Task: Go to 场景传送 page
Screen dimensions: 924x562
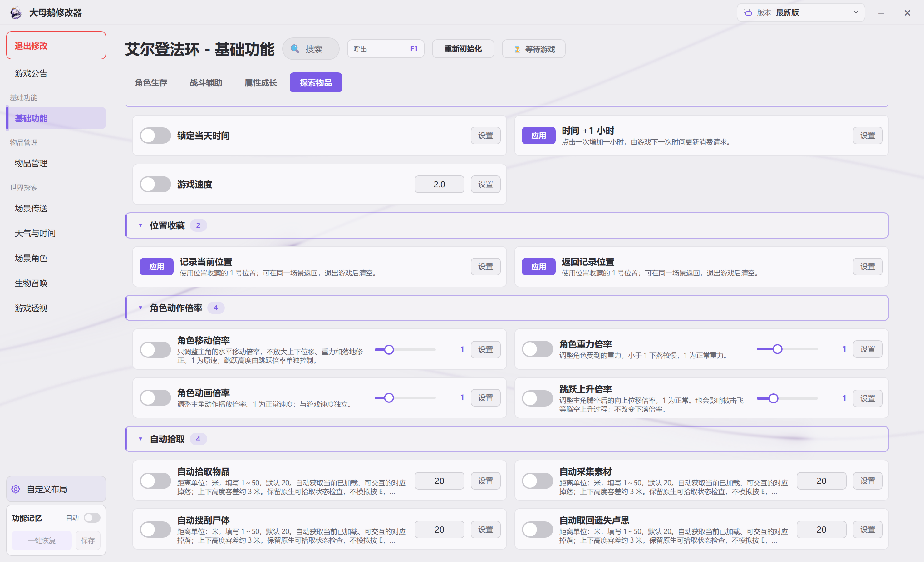Action: click(x=56, y=208)
